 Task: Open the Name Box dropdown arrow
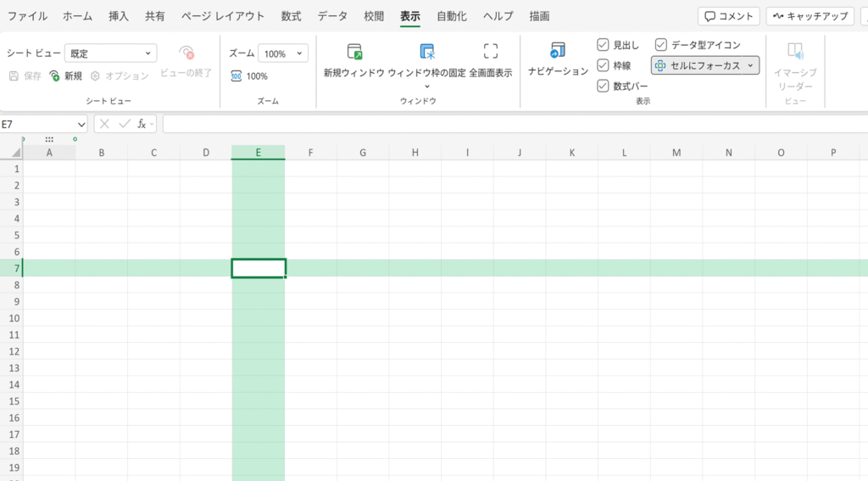[81, 124]
